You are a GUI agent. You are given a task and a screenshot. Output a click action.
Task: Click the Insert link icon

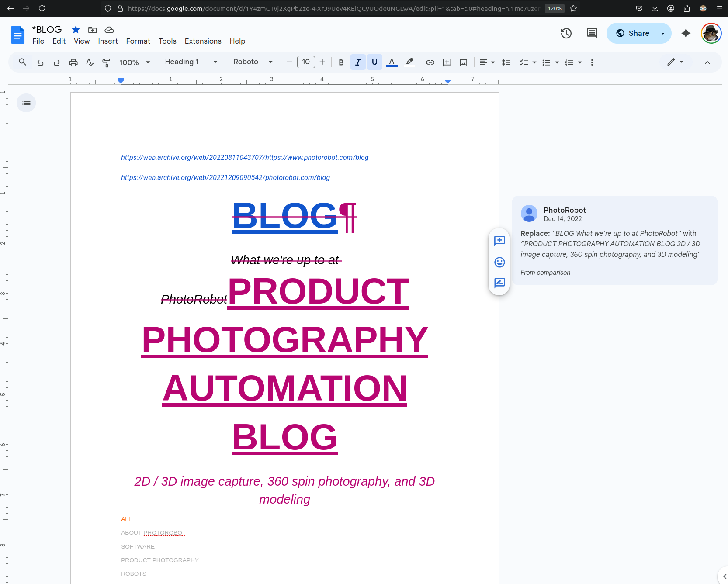click(430, 62)
